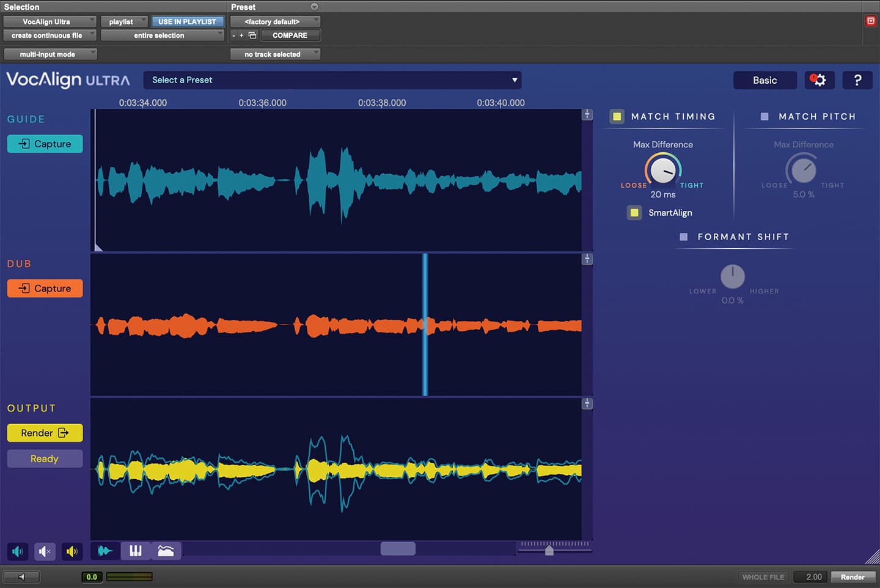Toggle guide audio monitoring speaker icon
This screenshot has width=880, height=588.
pos(18,551)
